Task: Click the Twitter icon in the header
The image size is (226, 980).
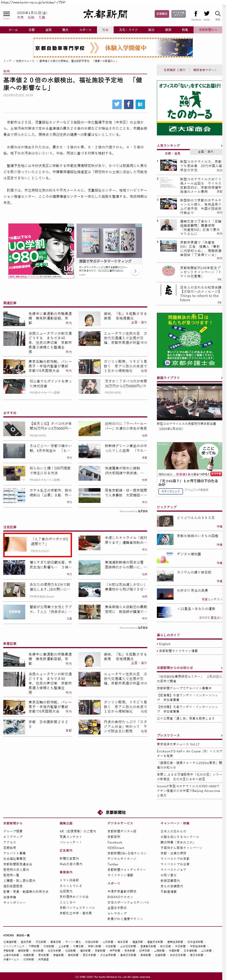Action: (x=207, y=14)
